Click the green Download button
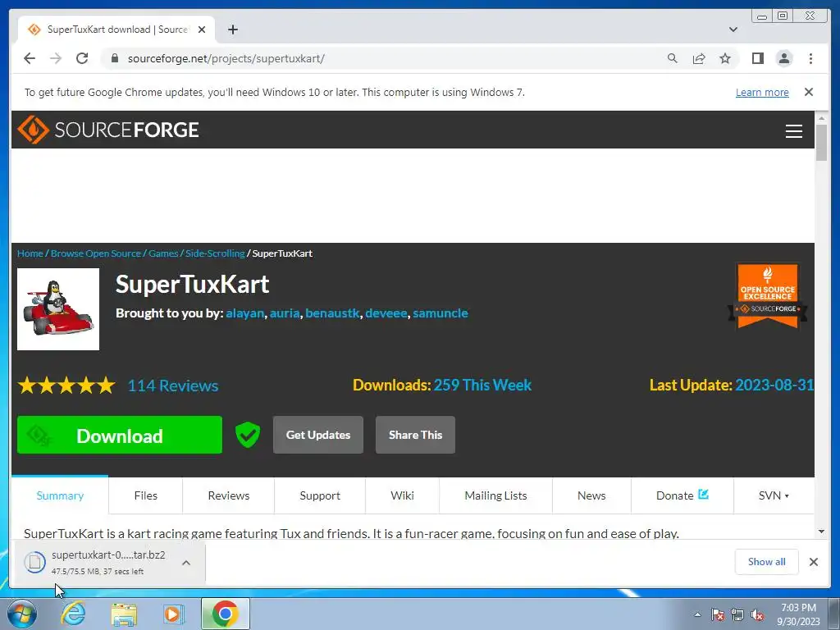Viewport: 840px width, 630px height. pos(120,435)
